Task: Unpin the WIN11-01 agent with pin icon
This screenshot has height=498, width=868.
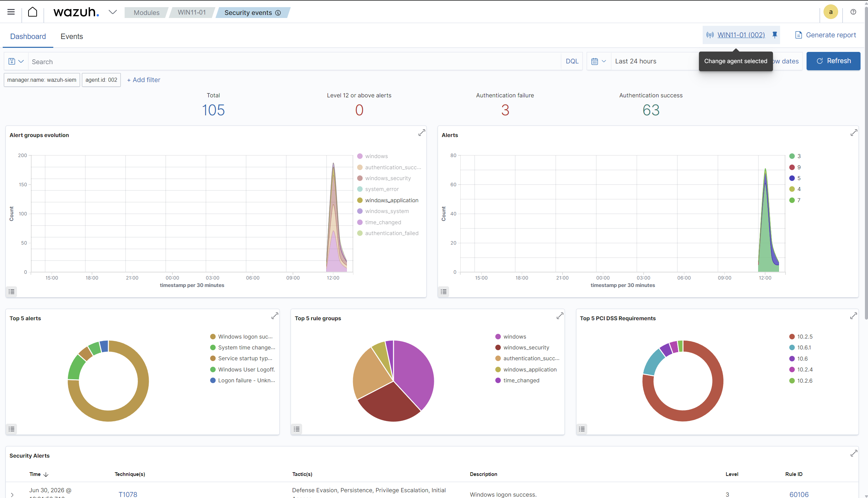Action: click(775, 35)
